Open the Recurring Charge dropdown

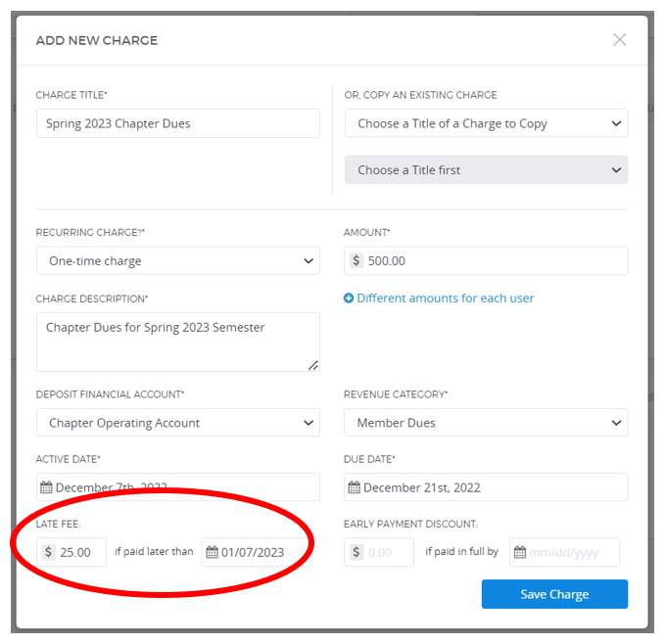click(x=177, y=261)
